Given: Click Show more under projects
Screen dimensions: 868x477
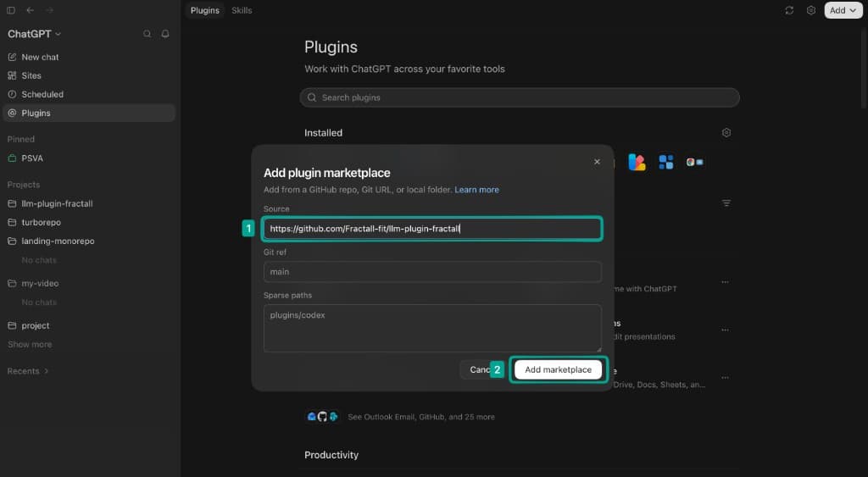Looking at the screenshot, I should 30,344.
